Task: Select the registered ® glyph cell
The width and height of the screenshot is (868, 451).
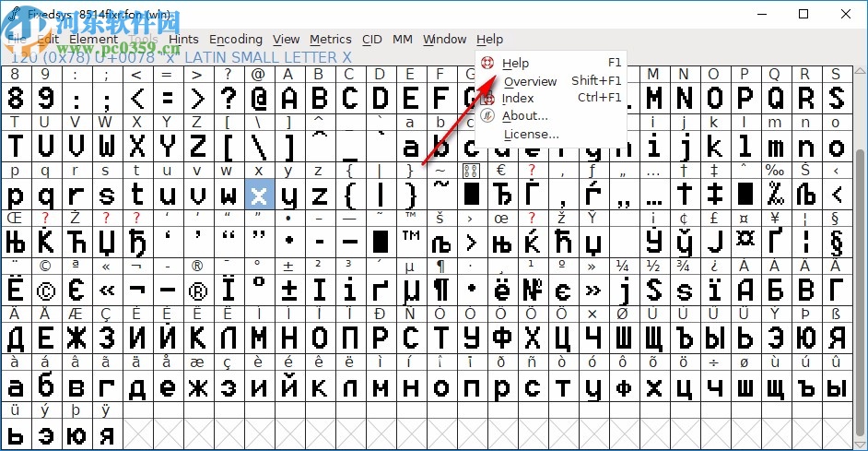Action: coord(198,291)
